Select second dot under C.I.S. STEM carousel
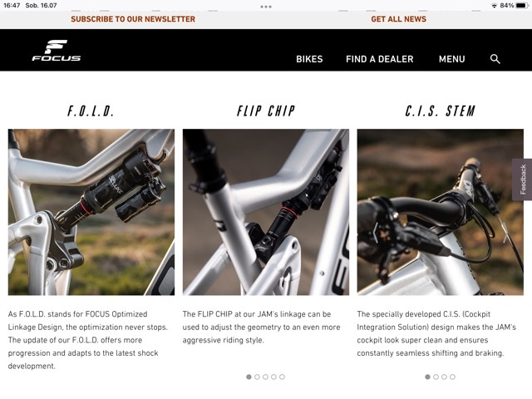The image size is (532, 399). coord(436,377)
